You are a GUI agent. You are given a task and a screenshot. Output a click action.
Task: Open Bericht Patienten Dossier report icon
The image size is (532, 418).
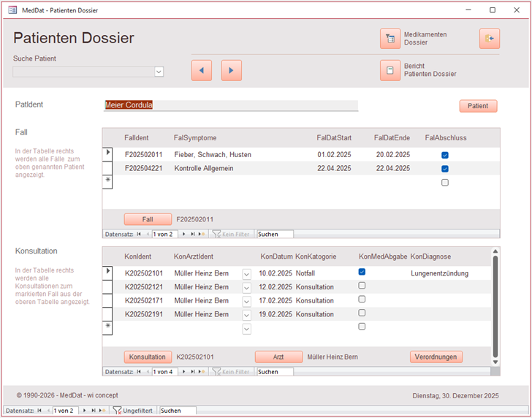tap(390, 70)
